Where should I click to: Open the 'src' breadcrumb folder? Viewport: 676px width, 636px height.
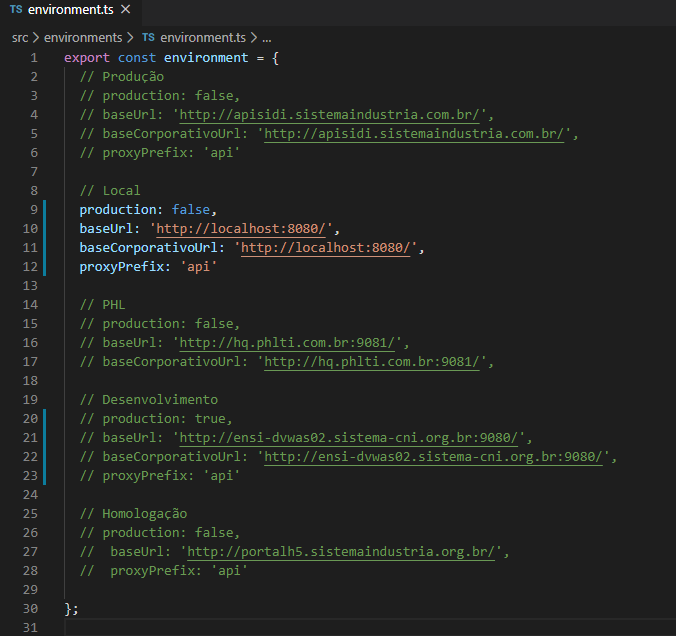coord(20,37)
